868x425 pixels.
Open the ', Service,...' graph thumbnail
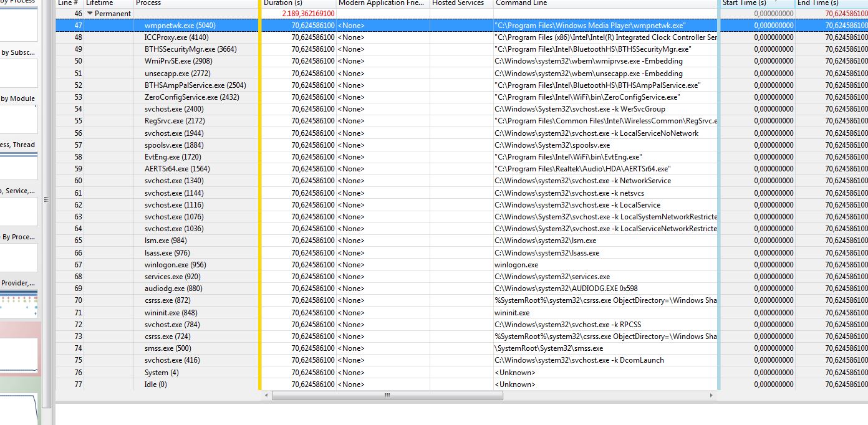pos(19,211)
